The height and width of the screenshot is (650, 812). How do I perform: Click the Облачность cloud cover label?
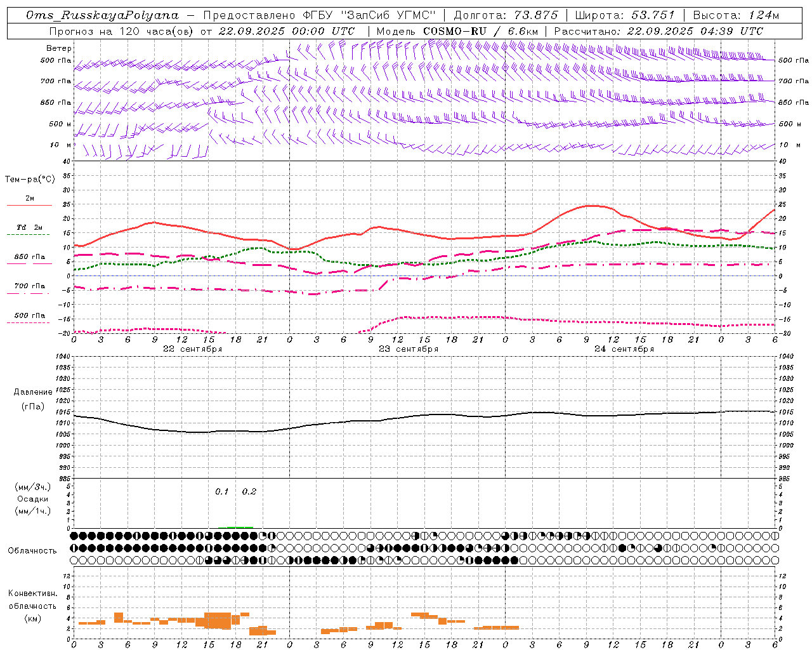point(32,550)
